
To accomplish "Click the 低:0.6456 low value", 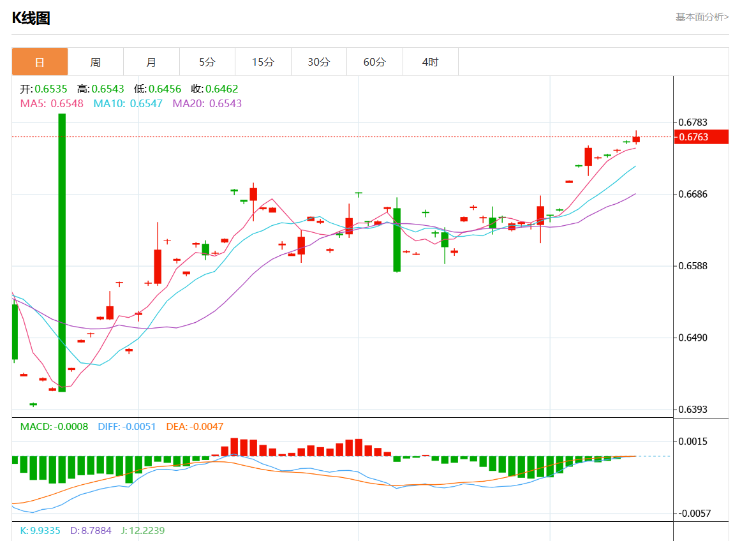I will click(158, 89).
